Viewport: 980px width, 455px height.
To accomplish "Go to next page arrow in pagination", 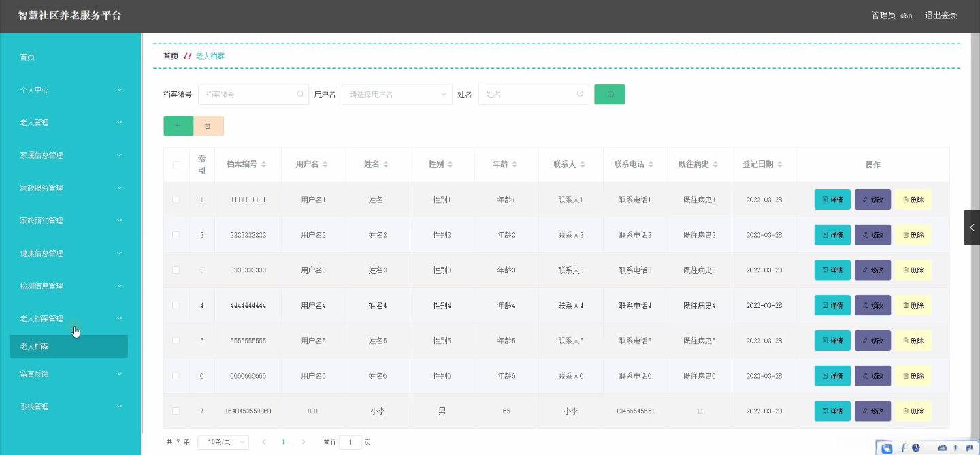I will (304, 442).
